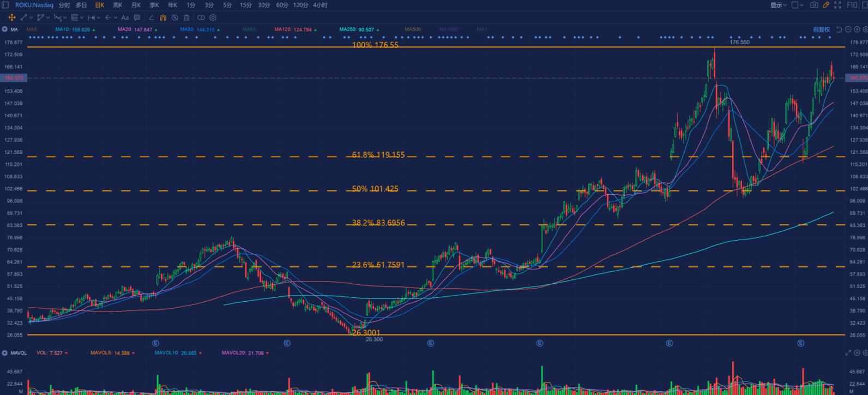Click the MAVOL5 value label

click(112, 353)
